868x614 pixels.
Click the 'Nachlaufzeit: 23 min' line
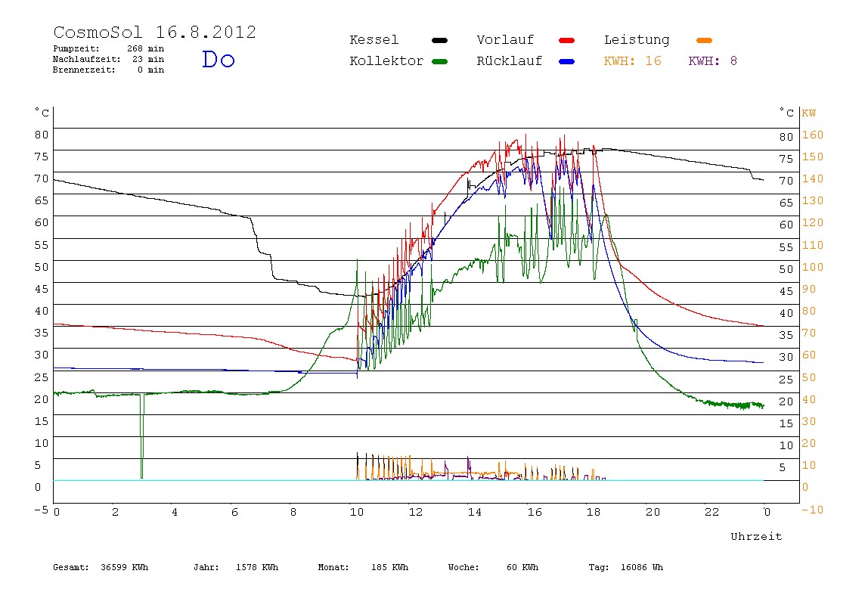(x=109, y=59)
